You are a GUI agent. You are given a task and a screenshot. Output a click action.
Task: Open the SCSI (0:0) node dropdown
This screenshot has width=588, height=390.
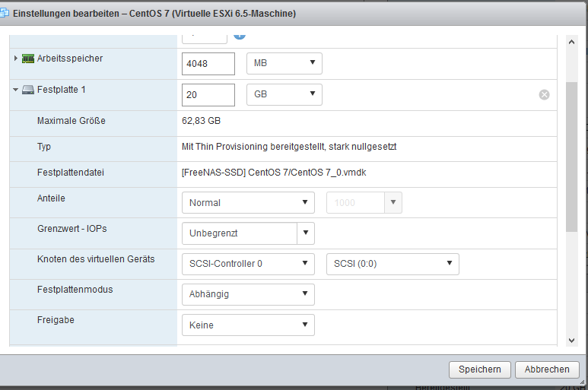coord(392,264)
